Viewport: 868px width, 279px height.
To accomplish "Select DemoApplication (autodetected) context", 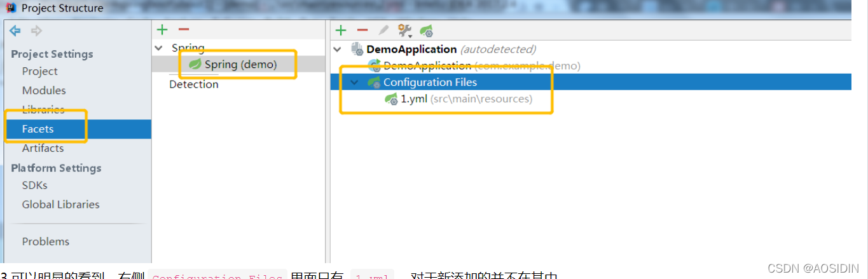I will pos(451,49).
